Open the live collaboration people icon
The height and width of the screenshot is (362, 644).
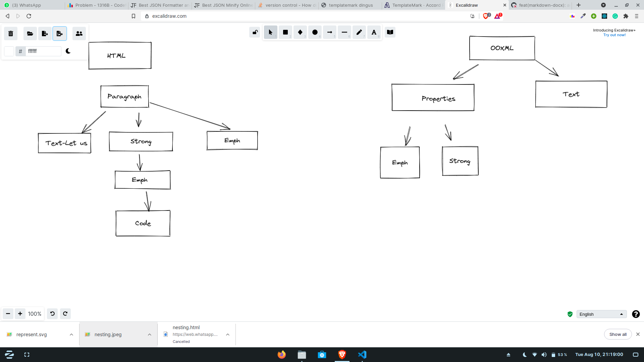[79, 34]
